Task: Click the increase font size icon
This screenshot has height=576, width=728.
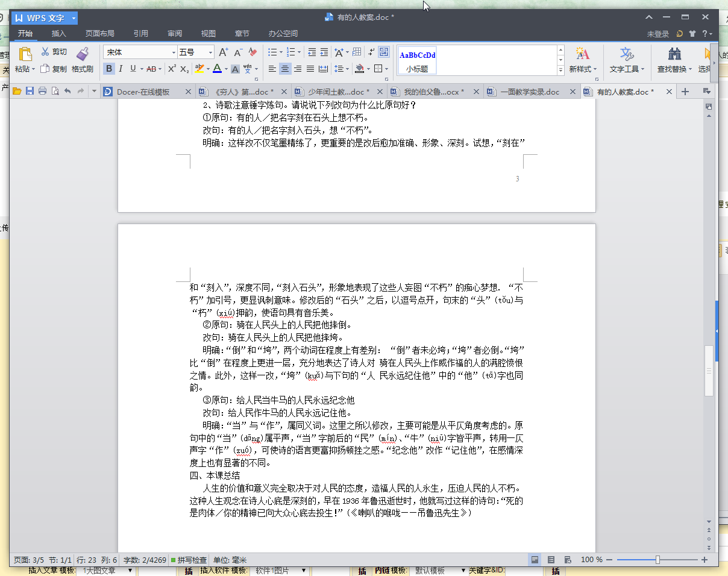Action: point(223,52)
